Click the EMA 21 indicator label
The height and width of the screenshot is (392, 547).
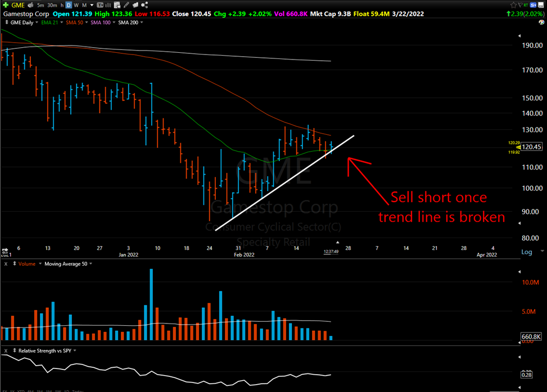49,22
